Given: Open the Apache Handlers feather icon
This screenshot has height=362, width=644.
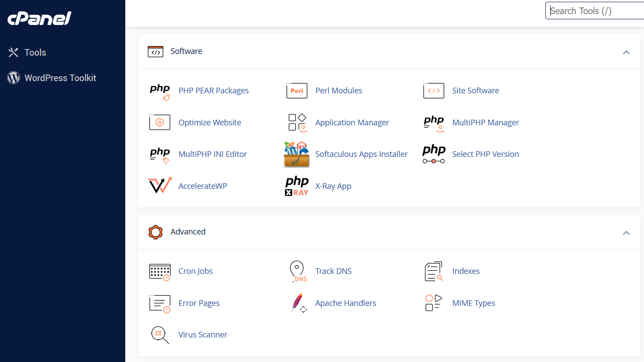Looking at the screenshot, I should coord(297,303).
